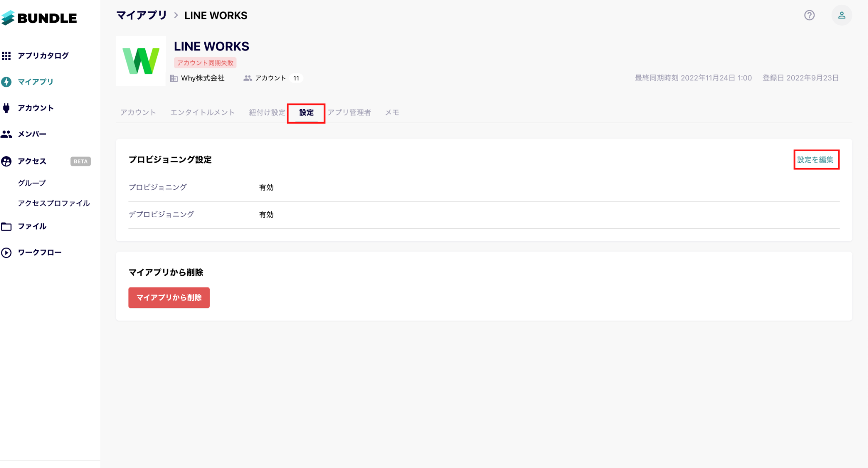Screen dimensions: 868x468
Task: Open アプリカタログ grid icon
Action: click(6, 55)
